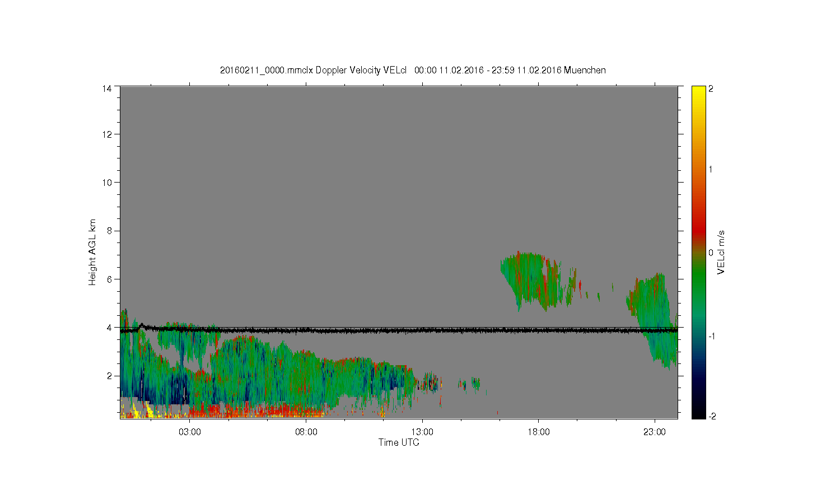Select the height axis tick label 10
840x504 pixels.
107,183
